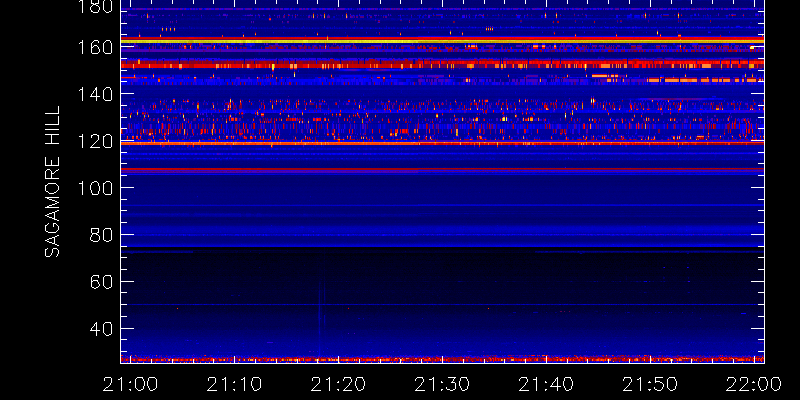Click the 21:00 time axis label
The width and height of the screenshot is (800, 400).
[131, 384]
